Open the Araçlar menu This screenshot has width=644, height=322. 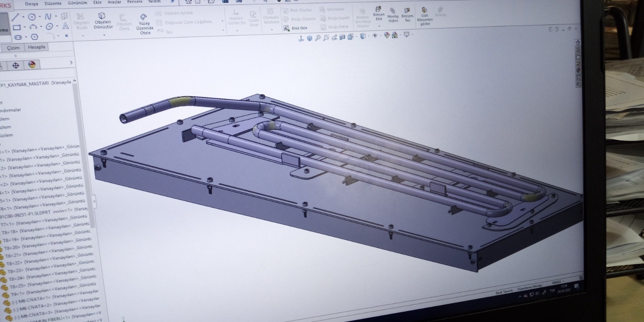114,2
